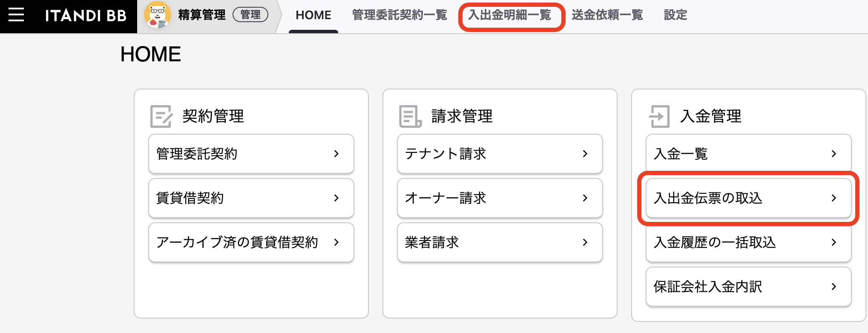Select the HOME tab
The width and height of the screenshot is (868, 333).
pyautogui.click(x=313, y=15)
